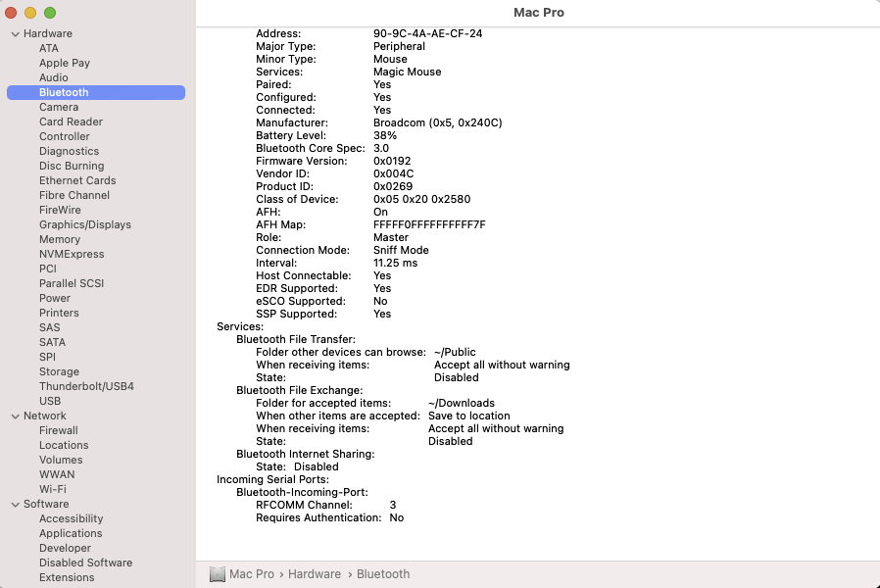Viewport: 880px width, 588px height.
Task: Click the Network category label
Action: (x=45, y=416)
